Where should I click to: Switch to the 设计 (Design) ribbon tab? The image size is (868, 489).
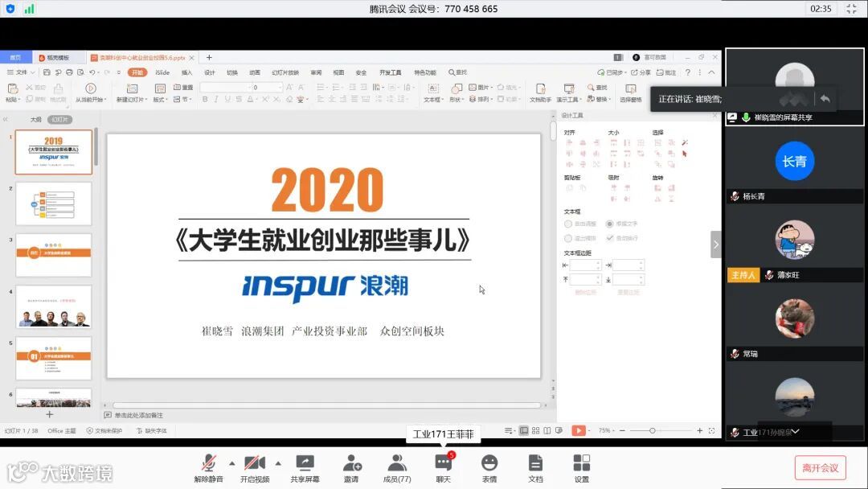coord(209,72)
